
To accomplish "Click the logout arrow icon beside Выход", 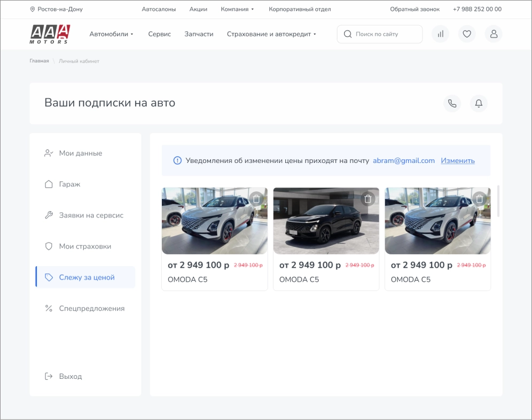I will (49, 376).
